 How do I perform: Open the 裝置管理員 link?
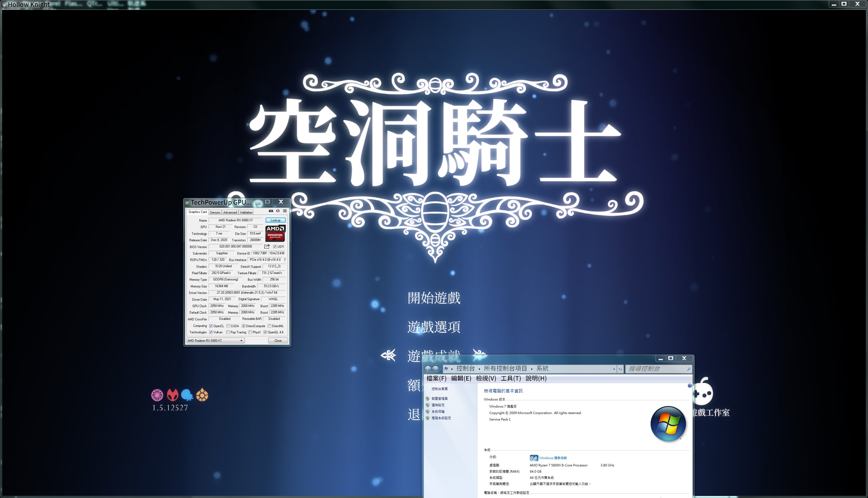pyautogui.click(x=439, y=399)
